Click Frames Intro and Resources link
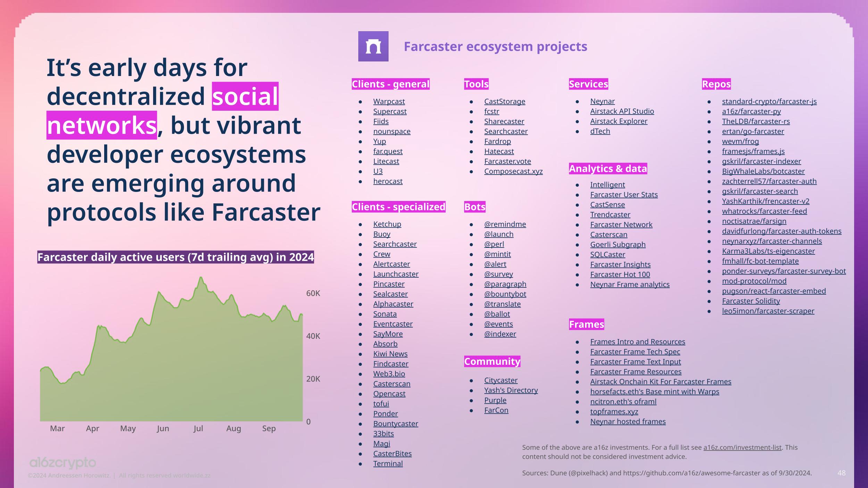Screen dimensions: 868x488 click(x=637, y=342)
